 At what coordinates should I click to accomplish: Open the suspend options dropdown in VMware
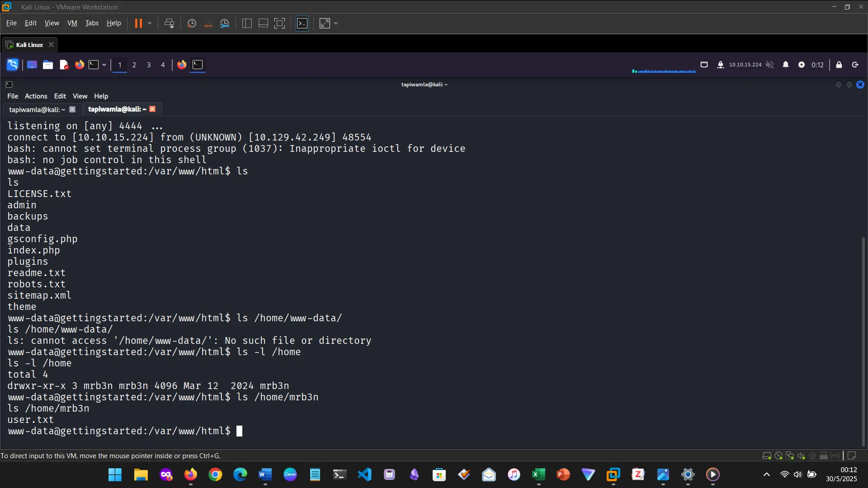149,23
